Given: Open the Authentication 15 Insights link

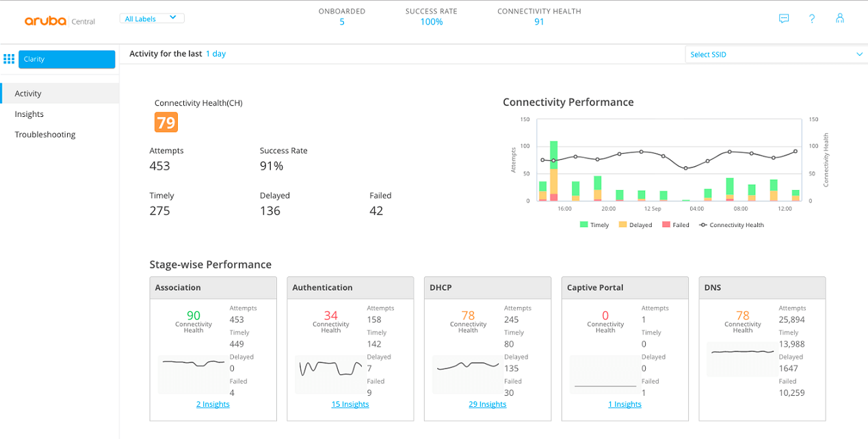Looking at the screenshot, I should coord(350,404).
